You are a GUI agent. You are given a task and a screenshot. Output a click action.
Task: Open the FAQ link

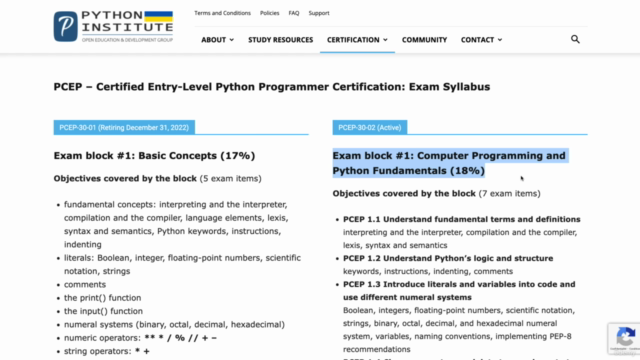(x=294, y=13)
